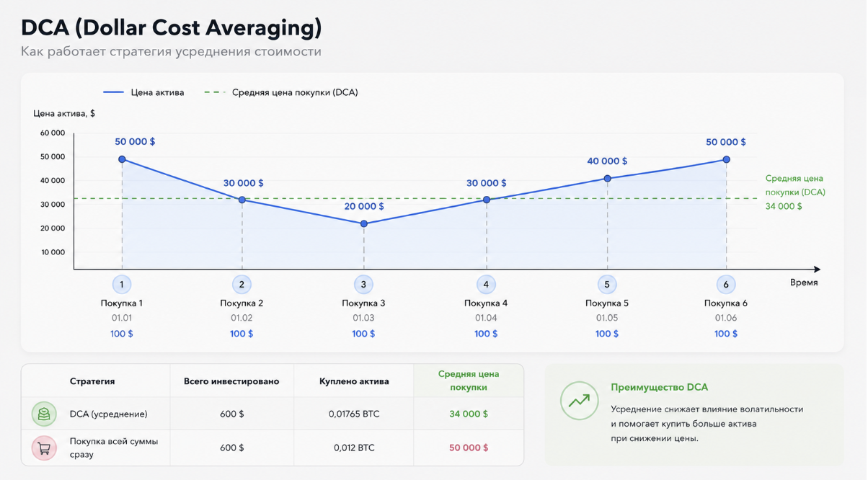Click the 'Всего инвестировано' column header
The height and width of the screenshot is (480, 868).
click(x=231, y=381)
